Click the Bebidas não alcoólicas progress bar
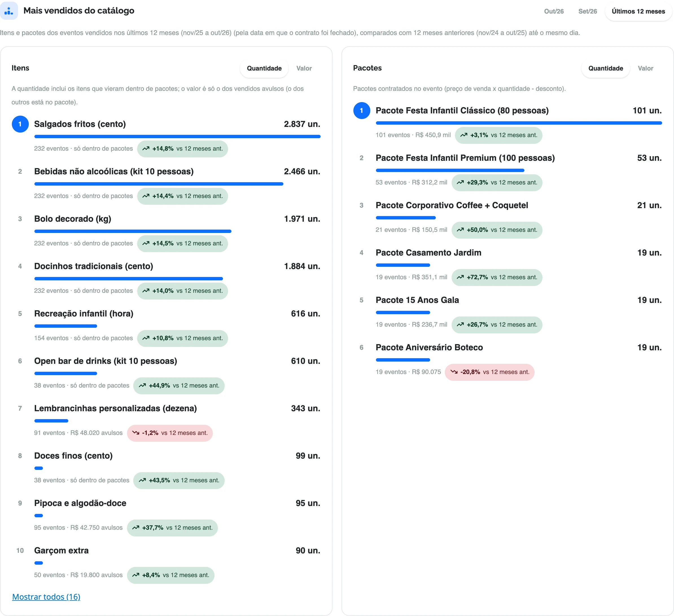Viewport: 674px width, 616px height. (x=158, y=184)
